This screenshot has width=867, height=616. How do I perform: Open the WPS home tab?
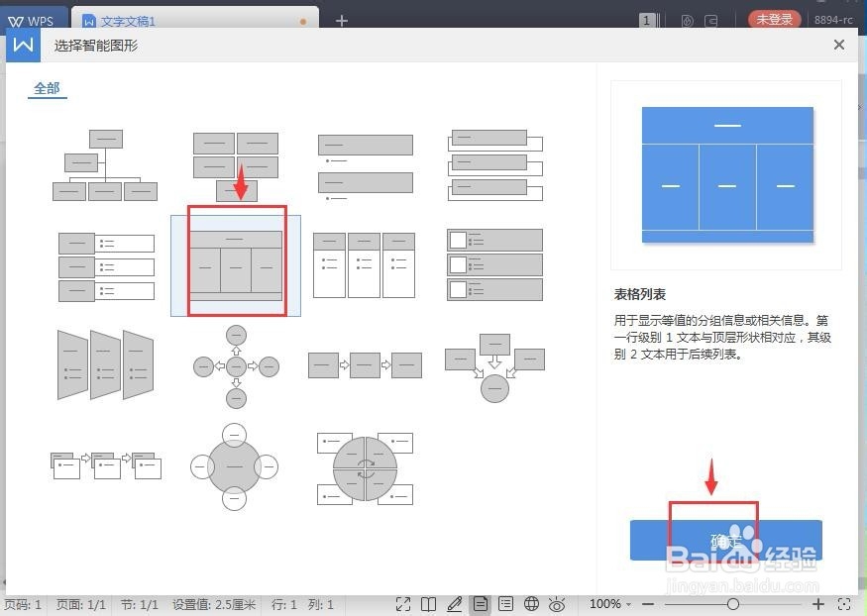pyautogui.click(x=32, y=21)
